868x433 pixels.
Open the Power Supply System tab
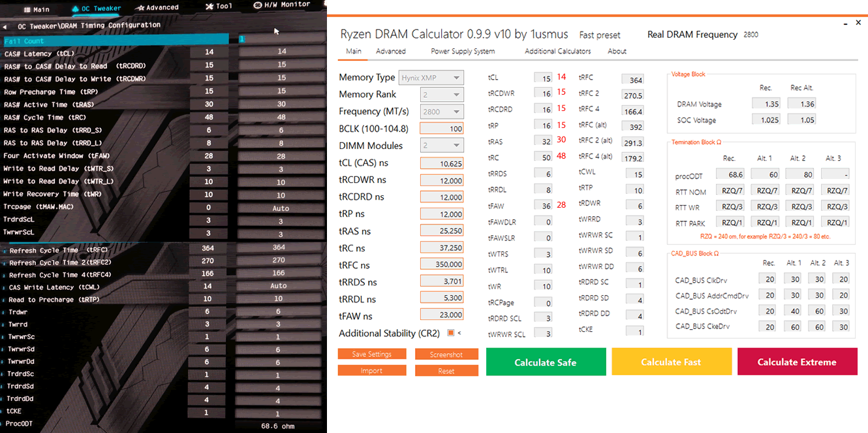(463, 52)
